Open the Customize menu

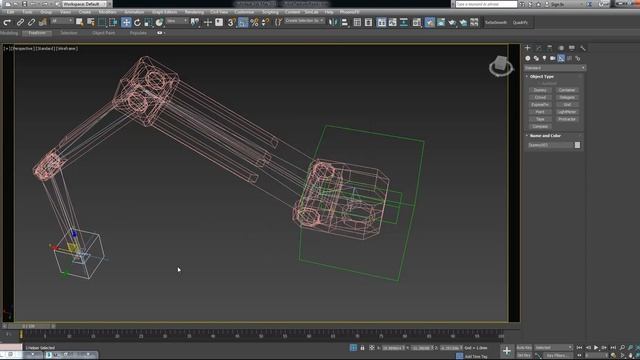(x=244, y=12)
